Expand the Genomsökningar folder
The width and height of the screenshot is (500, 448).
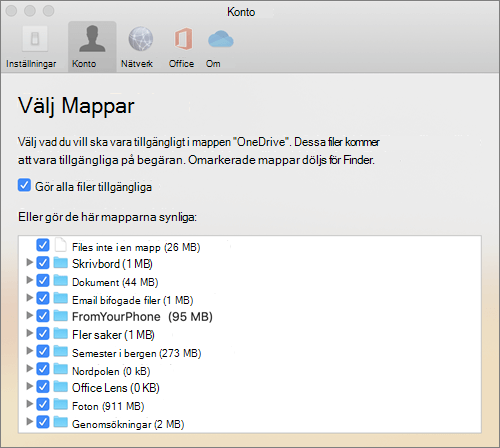coord(29,422)
